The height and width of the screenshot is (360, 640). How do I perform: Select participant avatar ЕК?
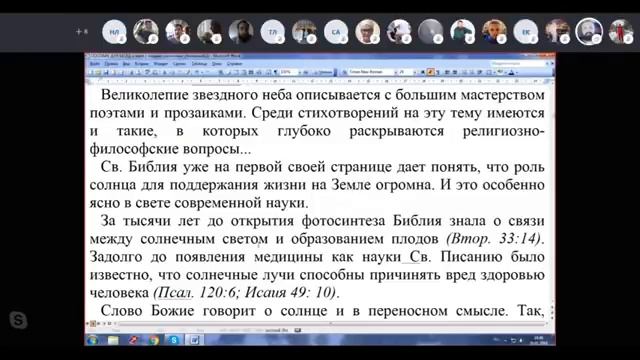click(x=526, y=31)
